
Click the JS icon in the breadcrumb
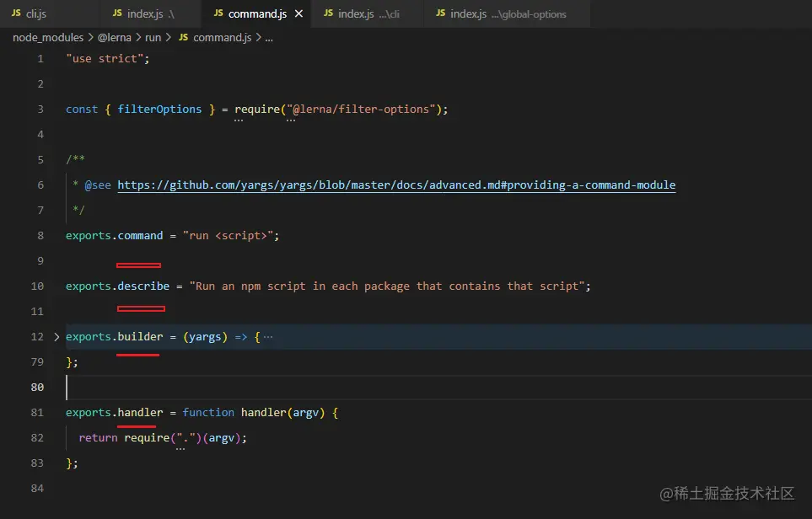183,37
